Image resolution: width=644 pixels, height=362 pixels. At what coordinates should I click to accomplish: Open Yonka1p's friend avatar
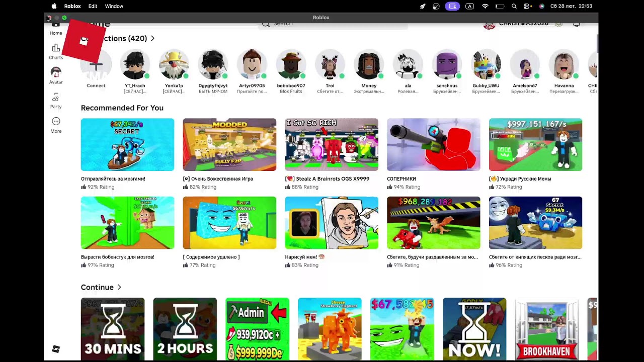coord(174,64)
